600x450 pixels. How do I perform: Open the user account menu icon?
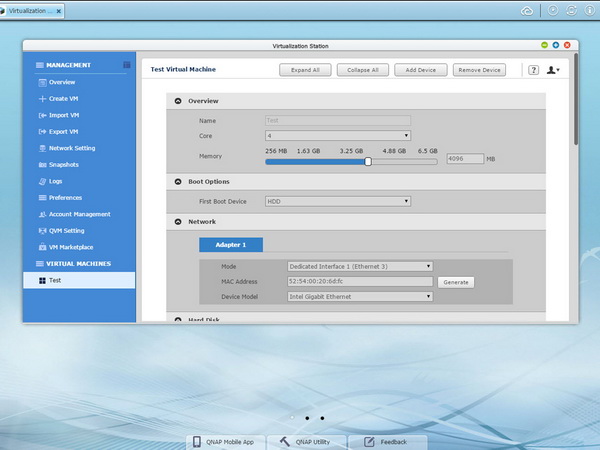click(552, 70)
